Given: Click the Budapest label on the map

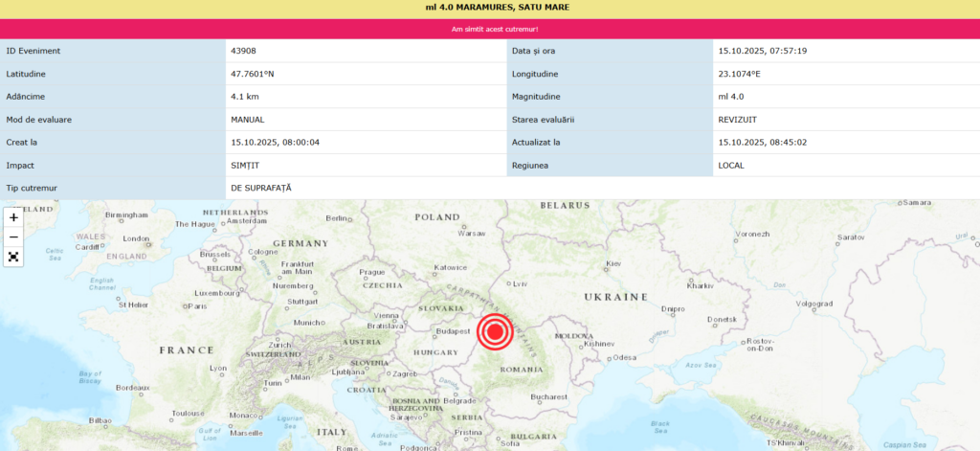Looking at the screenshot, I should [453, 332].
